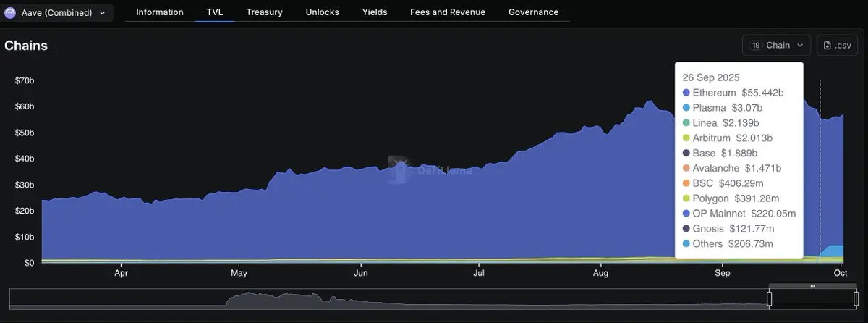Click the chevron arrow next to Chain

pos(800,45)
